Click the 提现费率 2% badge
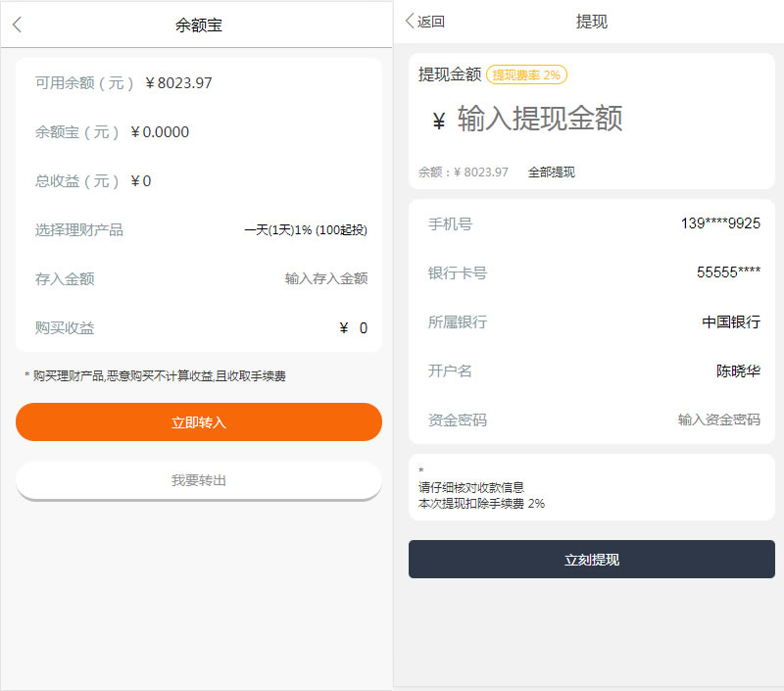Viewport: 784px width, 691px height. 526,75
